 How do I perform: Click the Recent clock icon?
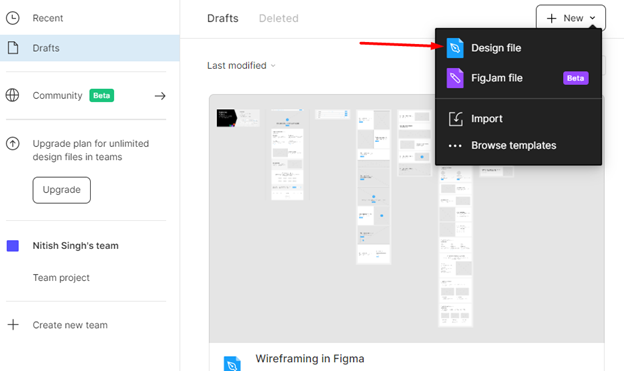click(13, 18)
